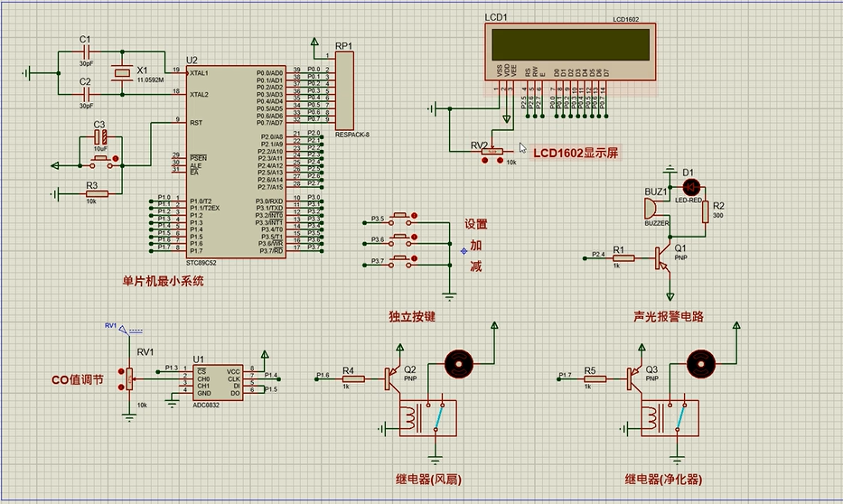The width and height of the screenshot is (843, 504).
Task: Select the purifier motor beside Q3
Action: (x=699, y=363)
